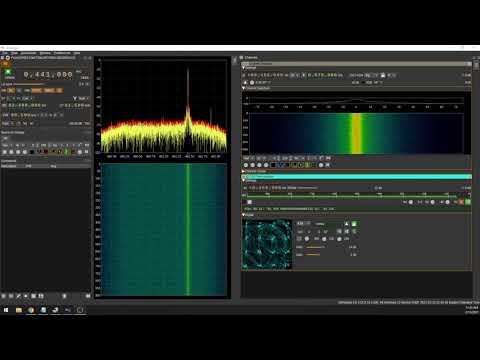Open the File menu

pyautogui.click(x=5, y=53)
